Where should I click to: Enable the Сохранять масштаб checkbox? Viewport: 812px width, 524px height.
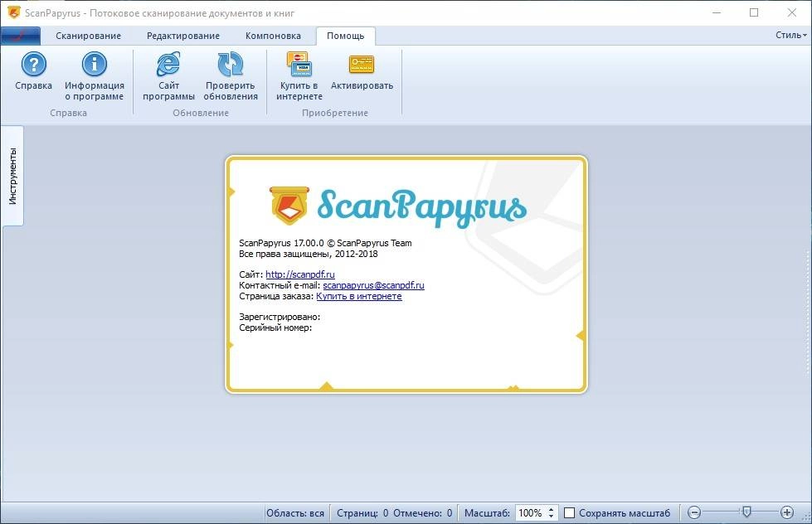point(569,512)
